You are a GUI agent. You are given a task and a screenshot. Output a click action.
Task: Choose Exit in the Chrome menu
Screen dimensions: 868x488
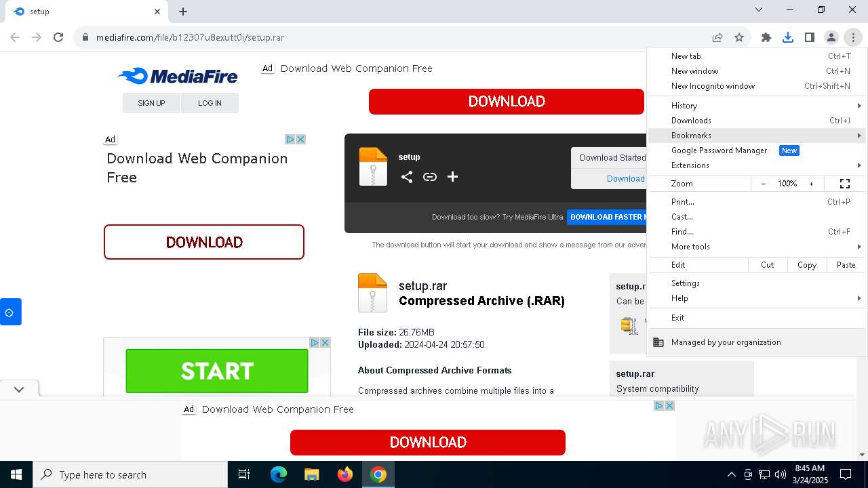click(x=757, y=318)
